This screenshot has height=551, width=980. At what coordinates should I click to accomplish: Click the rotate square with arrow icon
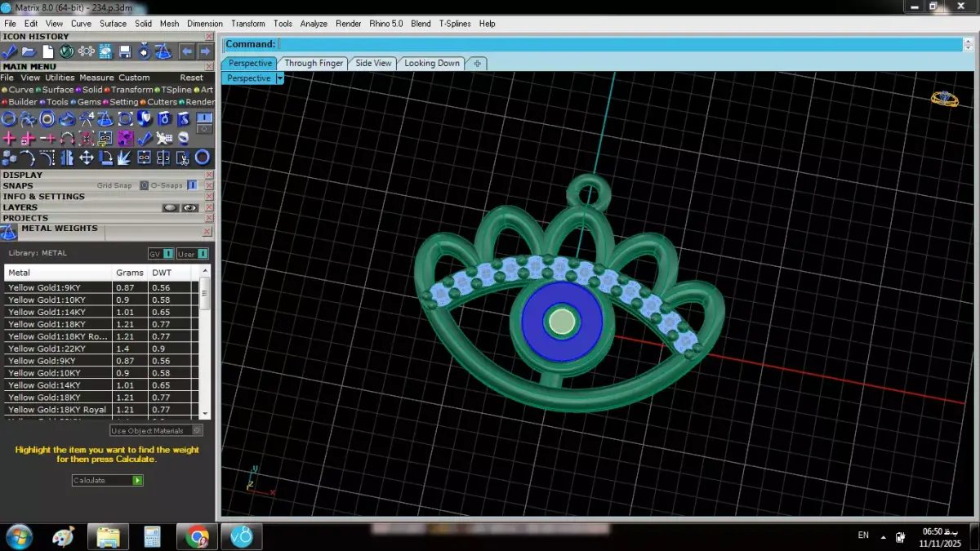tap(105, 158)
